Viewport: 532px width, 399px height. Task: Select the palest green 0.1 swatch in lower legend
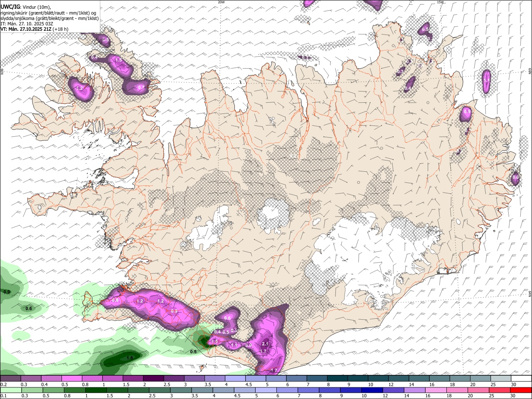[11, 390]
